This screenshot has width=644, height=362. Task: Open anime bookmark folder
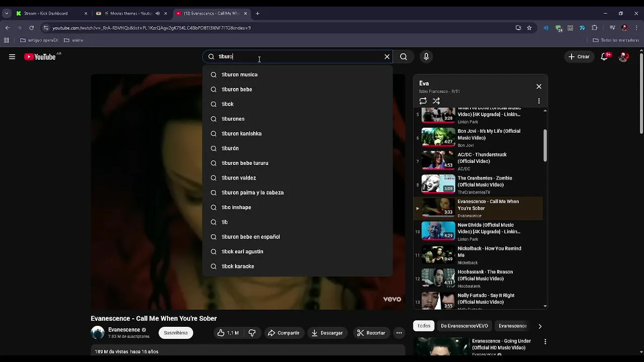[x=74, y=40]
